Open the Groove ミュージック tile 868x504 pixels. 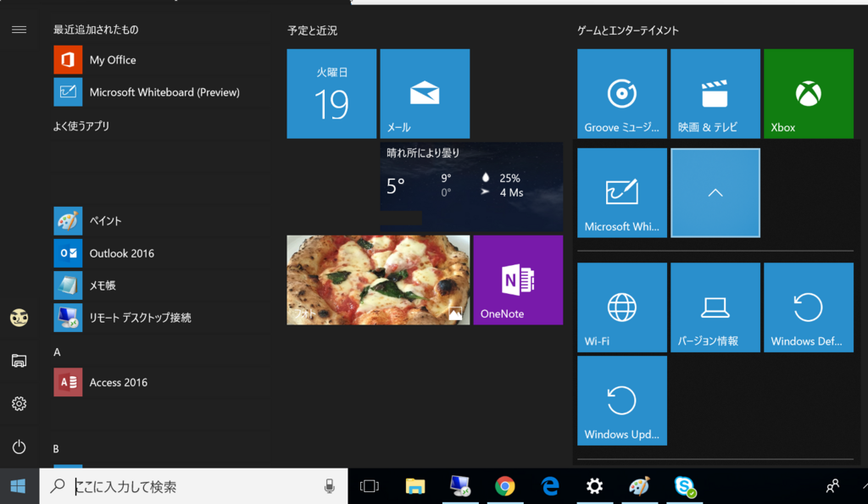tap(622, 93)
